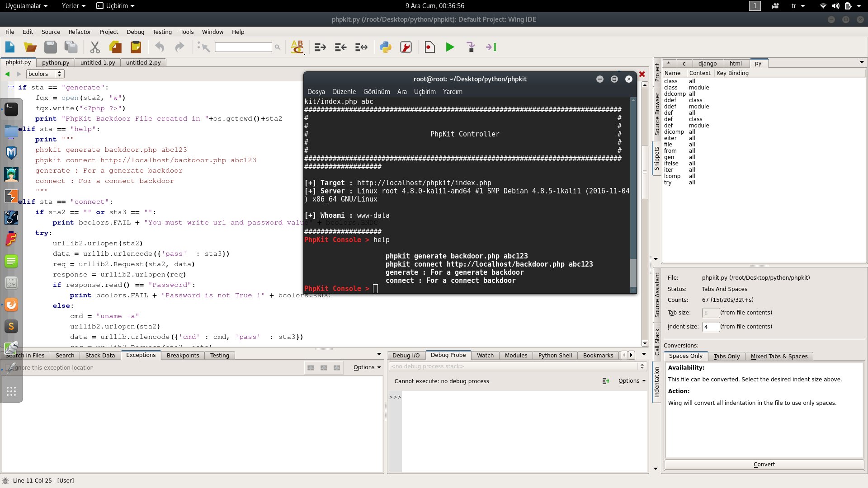Click the Indent size input field
Viewport: 868px width, 488px height.
(710, 327)
